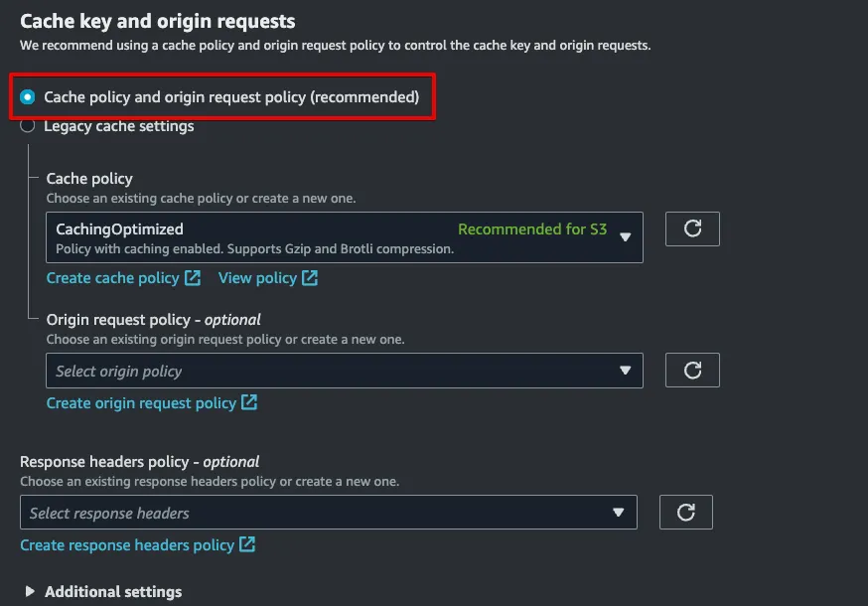Click external link icon beside Create cache policy
This screenshot has width=868, height=606.
pyautogui.click(x=193, y=278)
